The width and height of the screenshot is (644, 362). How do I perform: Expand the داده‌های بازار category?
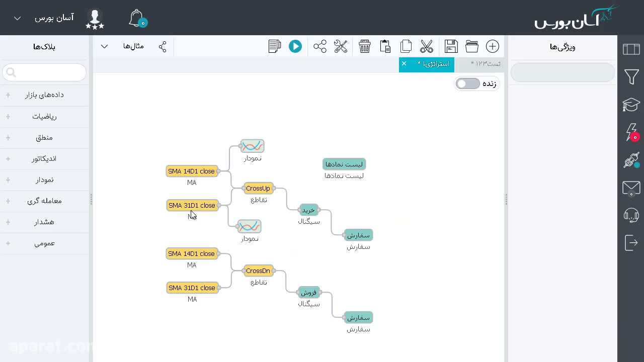pos(44,95)
